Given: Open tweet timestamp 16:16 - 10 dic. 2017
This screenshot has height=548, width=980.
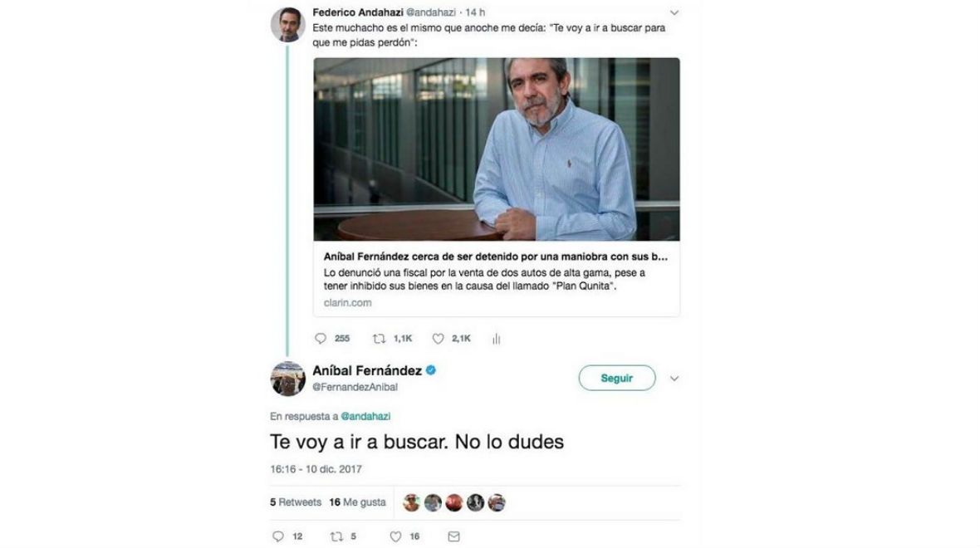Looking at the screenshot, I should point(316,468).
